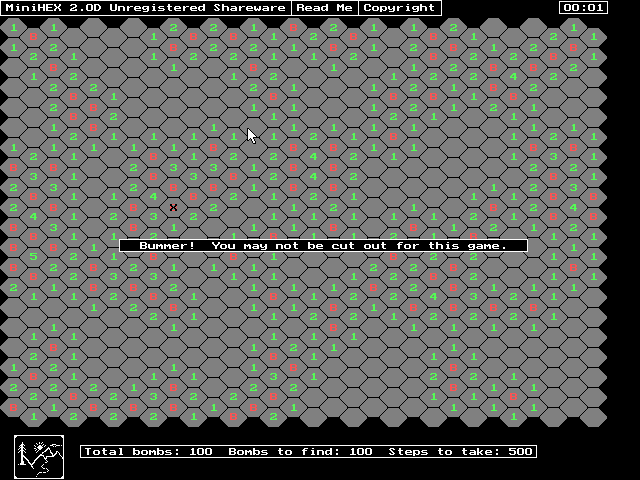
Task: Click the MiniHEX 2.0D title label
Action: 45,8
